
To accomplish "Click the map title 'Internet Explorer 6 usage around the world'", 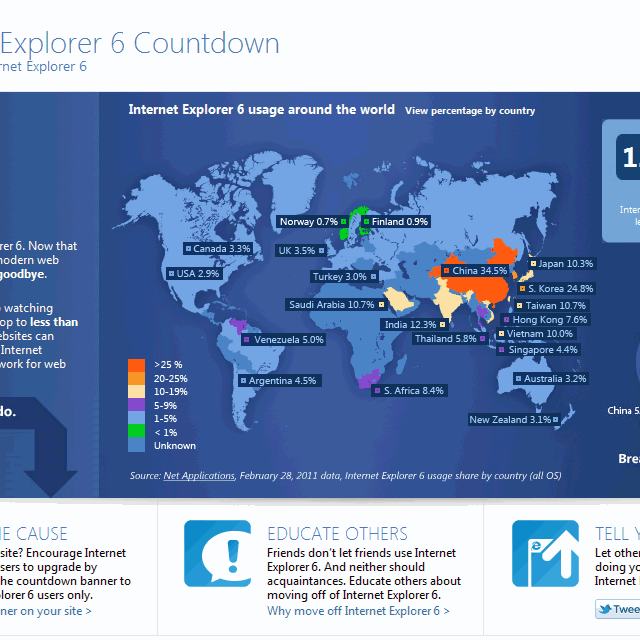I will pos(262,109).
